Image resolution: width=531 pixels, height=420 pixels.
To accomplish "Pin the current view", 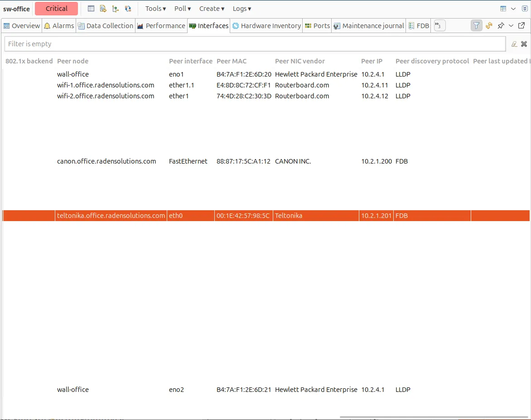I will (501, 26).
